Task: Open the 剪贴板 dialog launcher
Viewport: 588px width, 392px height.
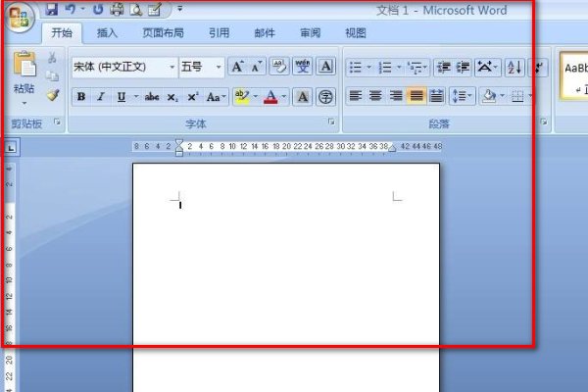Action: pyautogui.click(x=57, y=122)
